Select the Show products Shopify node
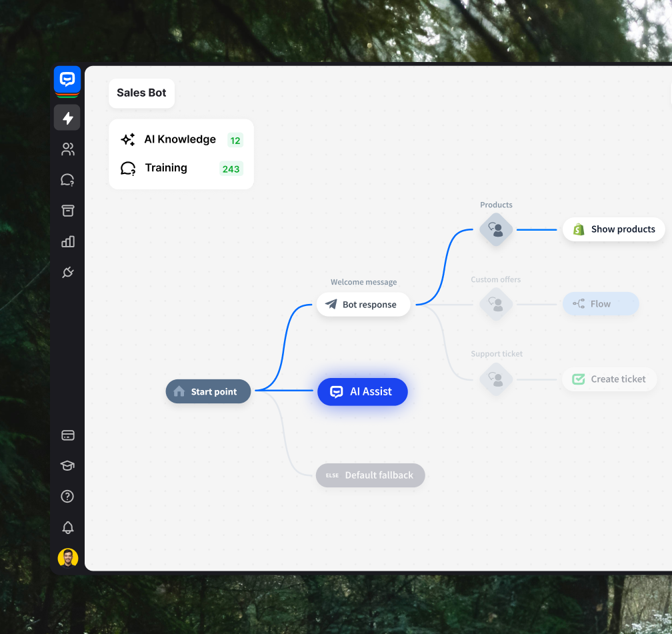Viewport: 672px width, 634px height. tap(614, 229)
